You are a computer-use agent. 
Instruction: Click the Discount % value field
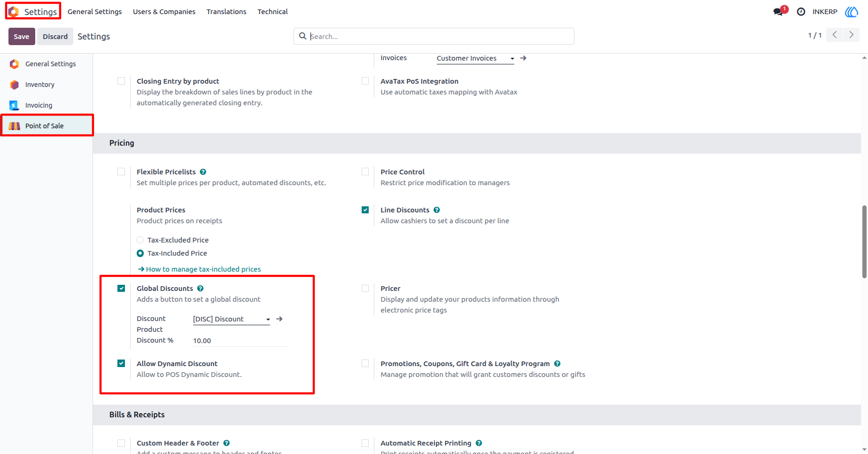240,341
